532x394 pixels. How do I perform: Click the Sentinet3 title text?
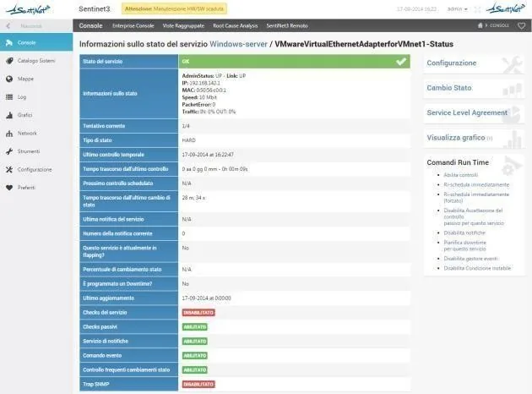[95, 9]
